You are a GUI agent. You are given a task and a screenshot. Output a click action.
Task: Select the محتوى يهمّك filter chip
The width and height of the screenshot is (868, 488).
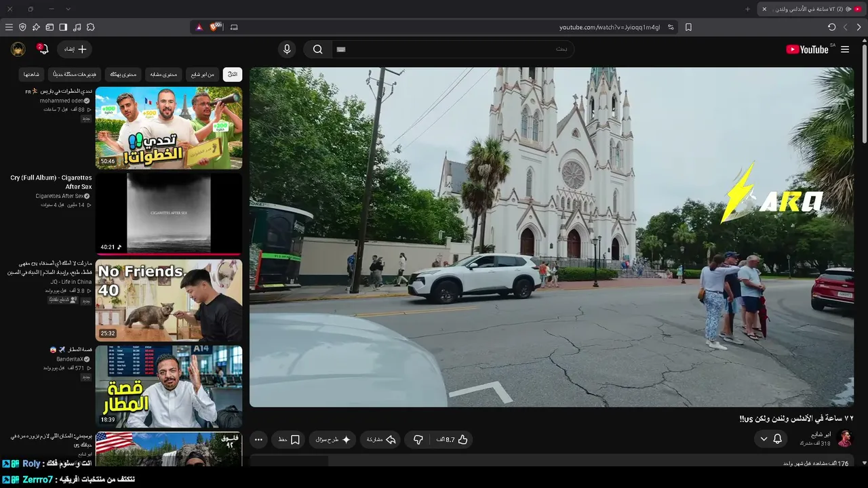[123, 74]
